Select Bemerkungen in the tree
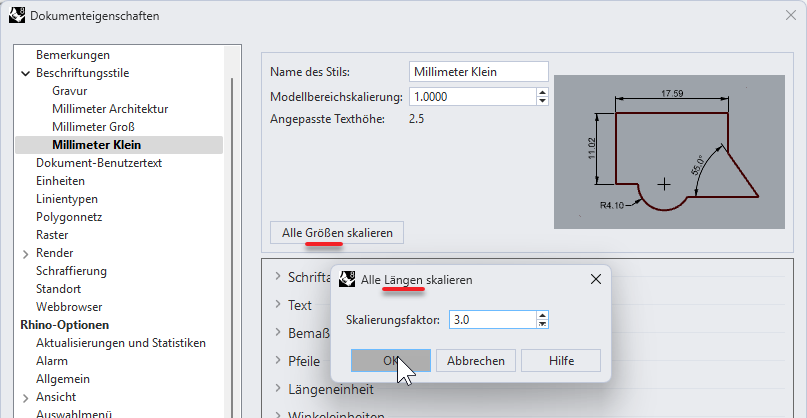The height and width of the screenshot is (418, 807). [x=73, y=55]
